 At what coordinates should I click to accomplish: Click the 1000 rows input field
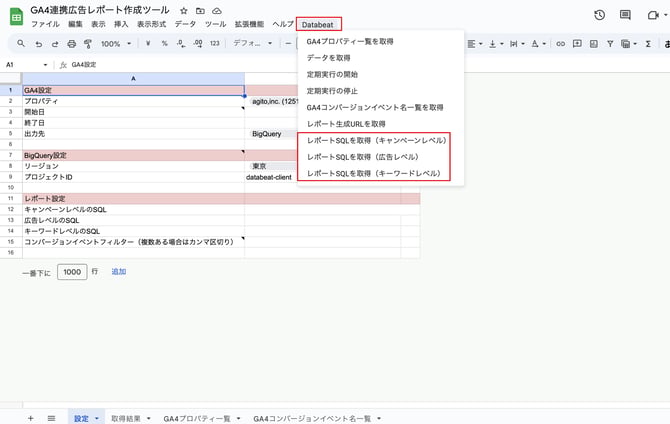coord(72,272)
